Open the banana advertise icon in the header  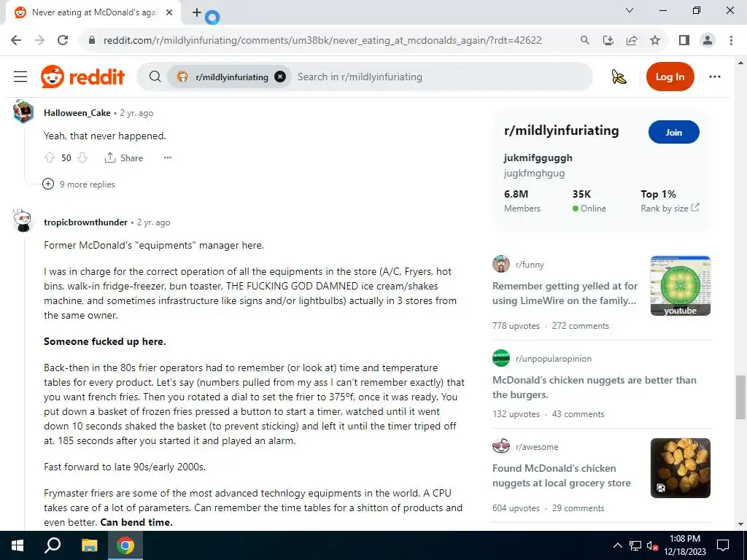(x=619, y=77)
